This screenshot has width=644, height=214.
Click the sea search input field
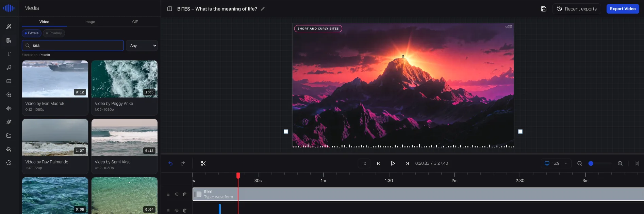pyautogui.click(x=73, y=46)
